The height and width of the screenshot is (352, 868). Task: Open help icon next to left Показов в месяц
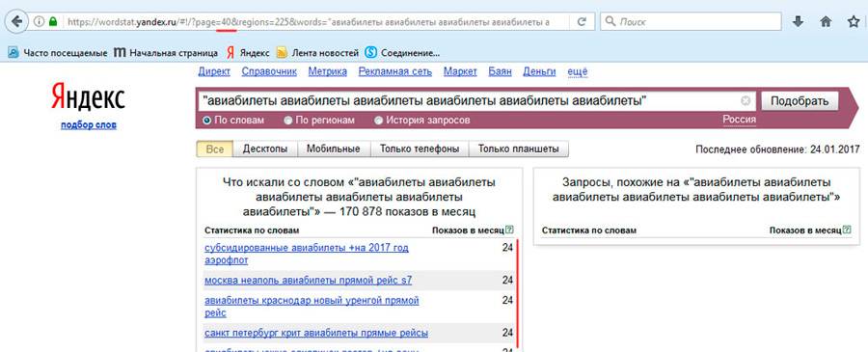509,230
